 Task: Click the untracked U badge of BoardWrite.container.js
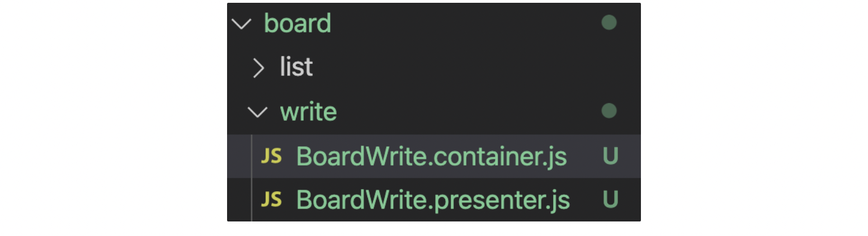point(610,157)
